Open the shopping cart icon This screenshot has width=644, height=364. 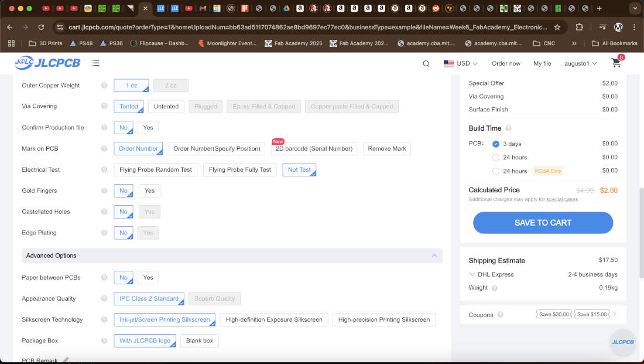point(616,63)
